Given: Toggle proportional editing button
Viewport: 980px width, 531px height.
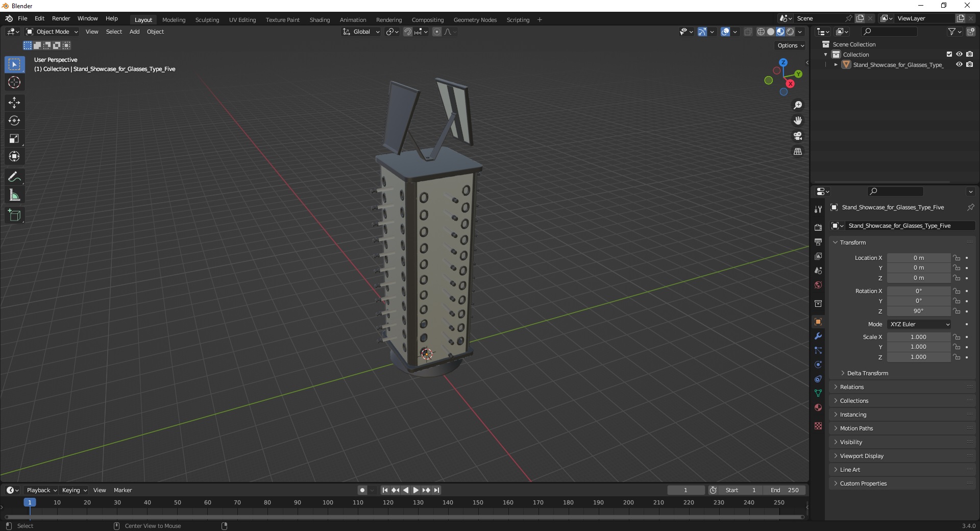Looking at the screenshot, I should (x=437, y=32).
